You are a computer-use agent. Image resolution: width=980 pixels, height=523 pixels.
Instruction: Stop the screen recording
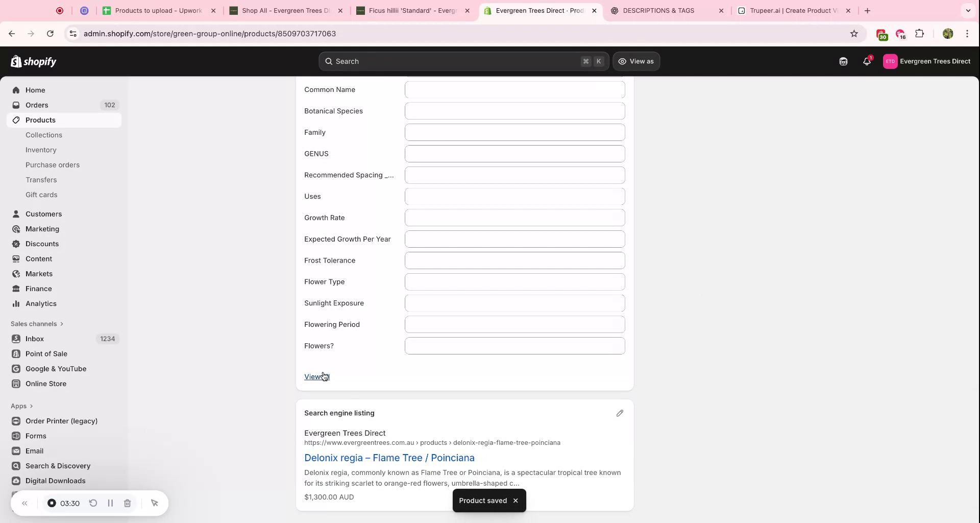[52, 503]
